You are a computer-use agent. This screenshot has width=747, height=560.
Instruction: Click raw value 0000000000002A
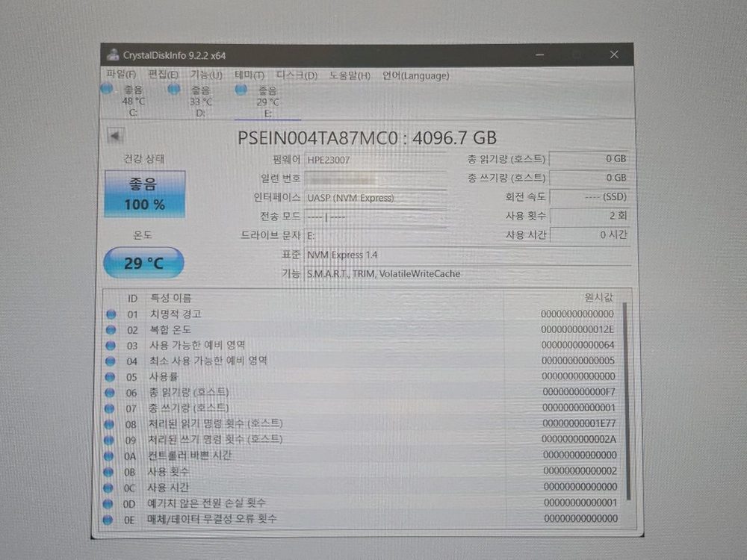(x=579, y=439)
